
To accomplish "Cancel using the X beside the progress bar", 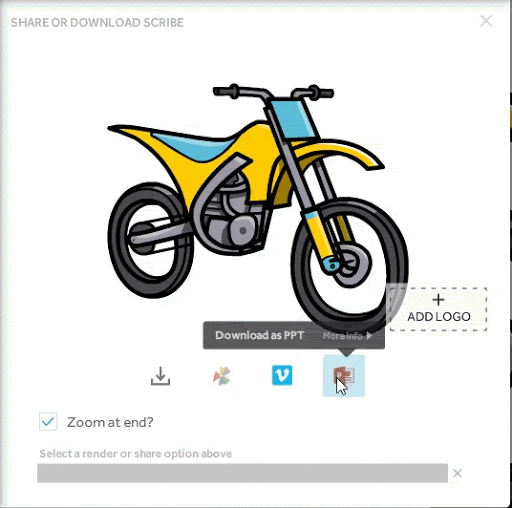I will tap(457, 473).
